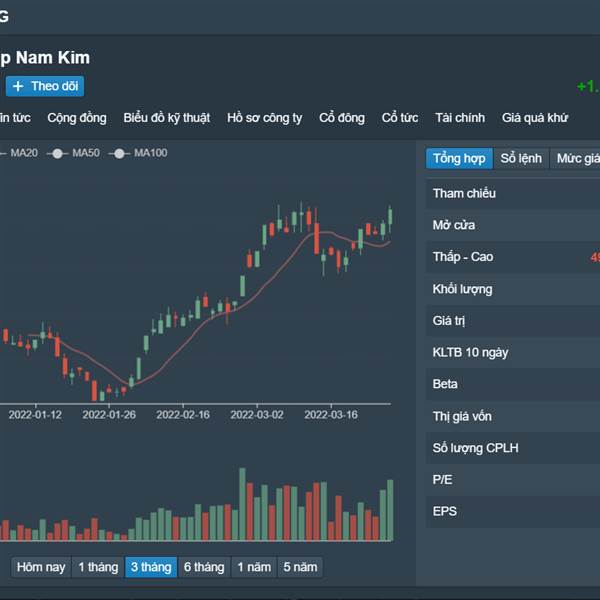
Task: Select the Tổng hợp panel tab
Action: [459, 158]
